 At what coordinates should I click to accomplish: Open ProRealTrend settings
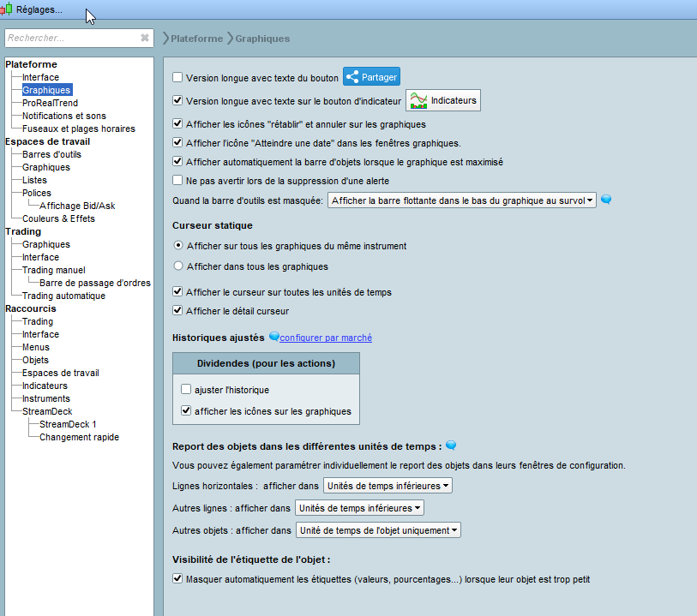(51, 103)
